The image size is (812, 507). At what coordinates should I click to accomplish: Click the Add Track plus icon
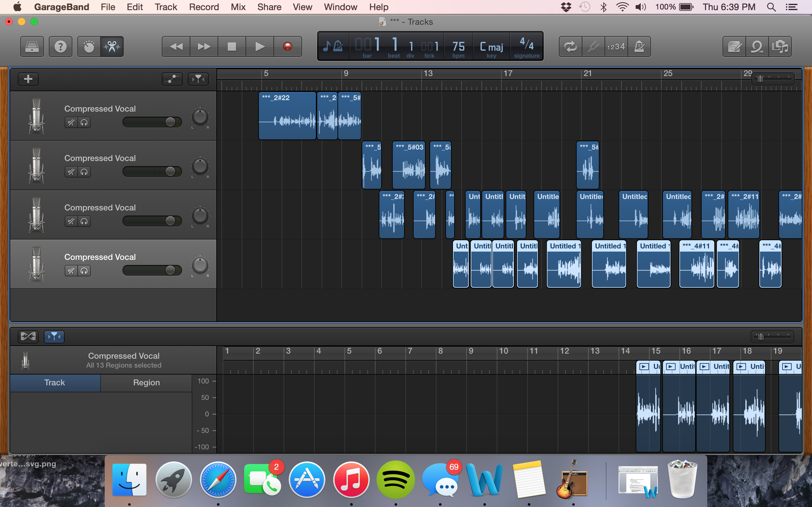(x=28, y=78)
